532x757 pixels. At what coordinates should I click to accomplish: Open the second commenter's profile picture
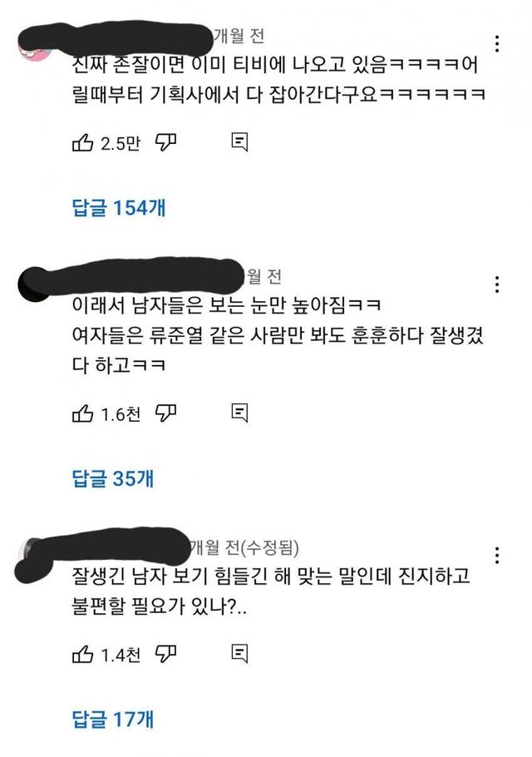click(34, 285)
